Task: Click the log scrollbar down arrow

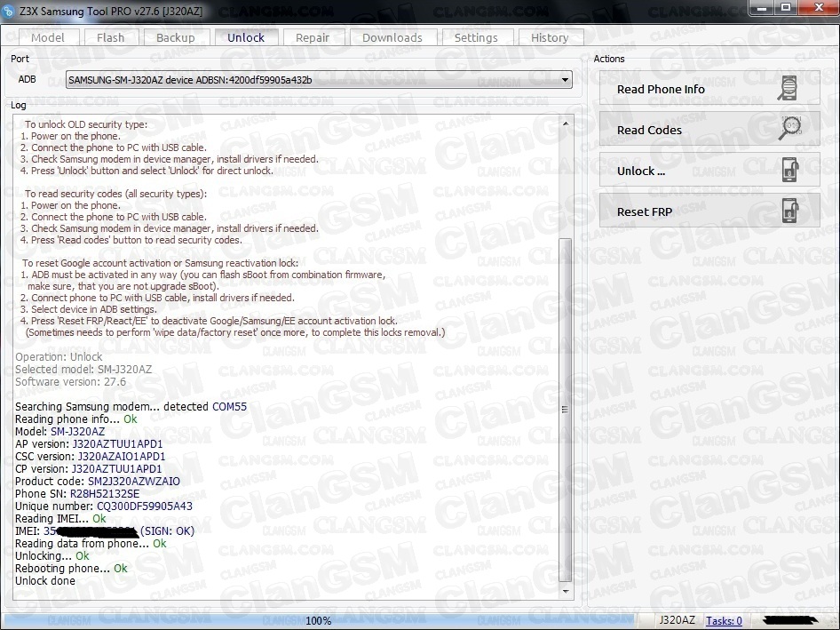Action: pyautogui.click(x=565, y=591)
